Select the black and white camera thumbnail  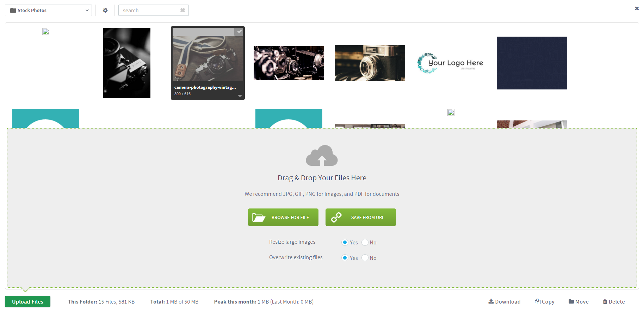click(127, 63)
